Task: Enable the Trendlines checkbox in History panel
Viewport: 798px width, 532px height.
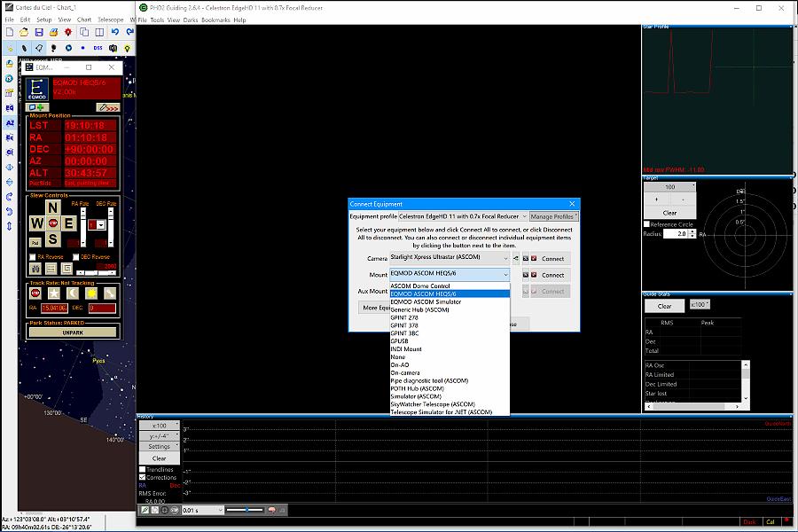Action: 143,469
